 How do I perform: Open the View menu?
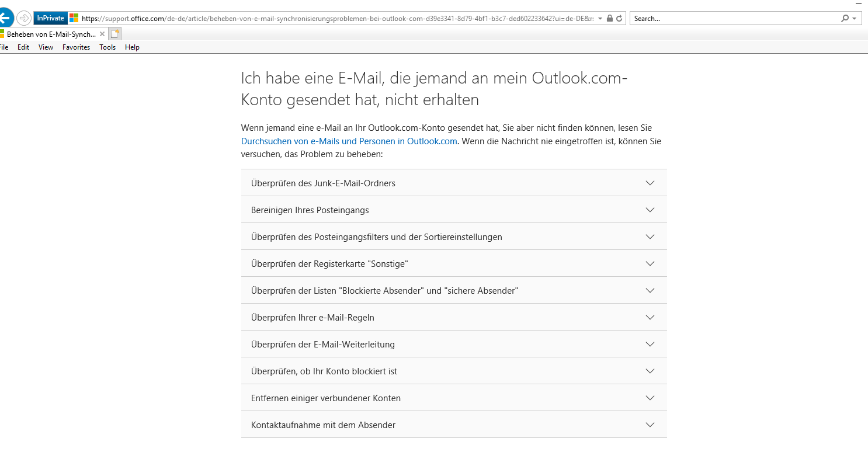point(46,47)
